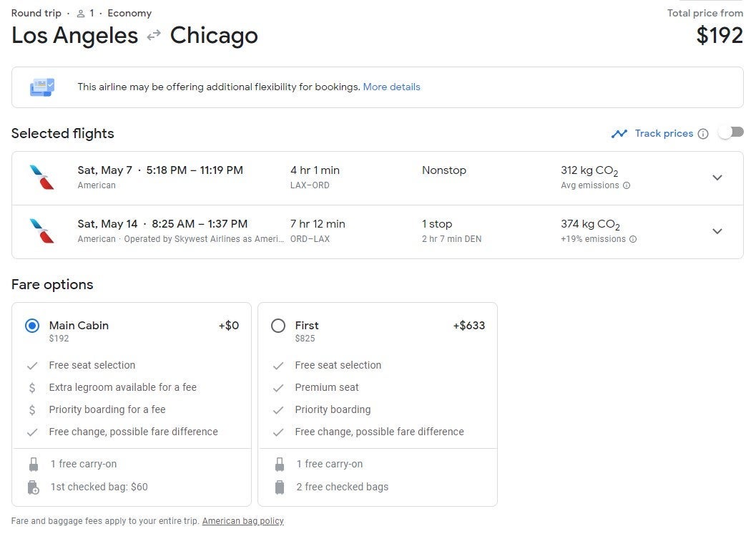Open More details about booking flexibility
The width and height of the screenshot is (756, 539).
point(391,87)
